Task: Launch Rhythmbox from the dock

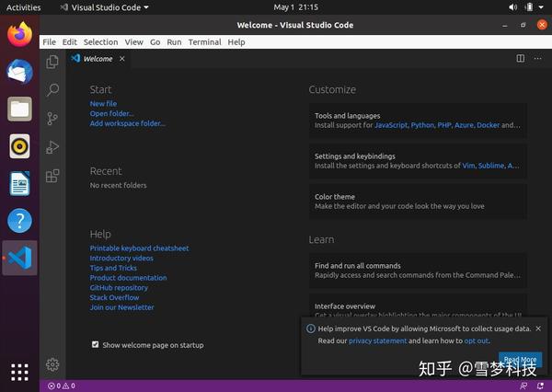Action: (x=19, y=146)
